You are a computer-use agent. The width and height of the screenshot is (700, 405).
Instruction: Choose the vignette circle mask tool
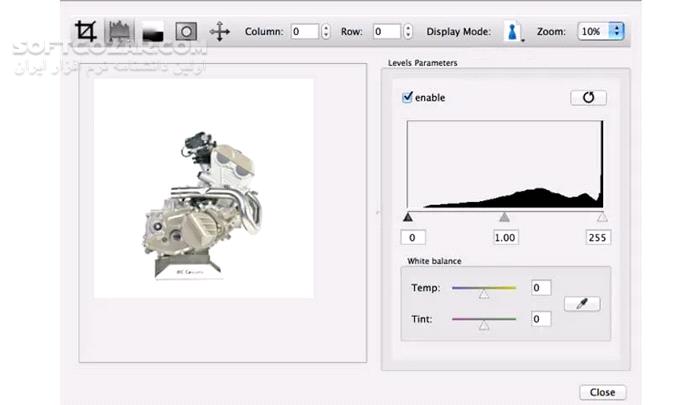(x=186, y=32)
